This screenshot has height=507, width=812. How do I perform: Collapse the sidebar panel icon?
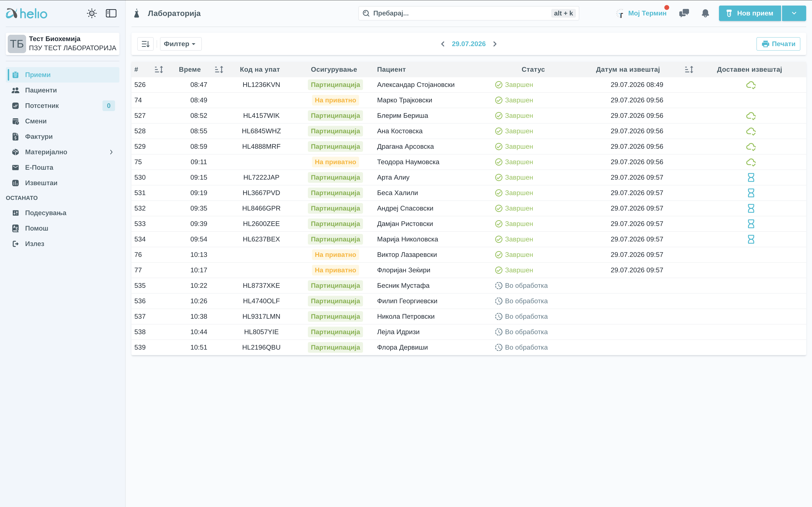coord(111,14)
